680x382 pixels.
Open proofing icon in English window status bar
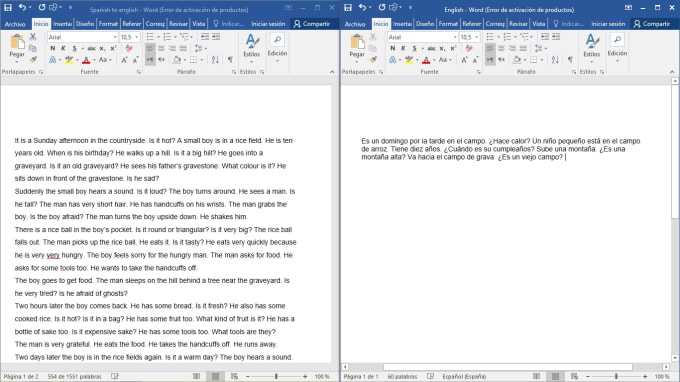[430, 376]
